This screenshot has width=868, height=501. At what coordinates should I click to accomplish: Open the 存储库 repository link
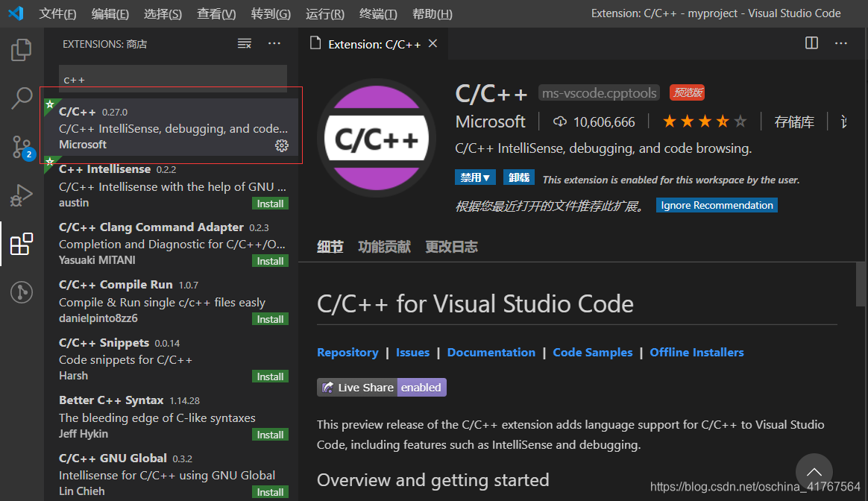click(794, 122)
